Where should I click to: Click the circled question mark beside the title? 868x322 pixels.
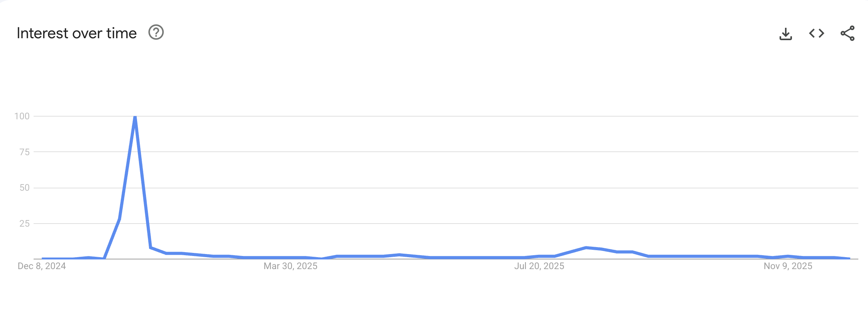tap(156, 33)
